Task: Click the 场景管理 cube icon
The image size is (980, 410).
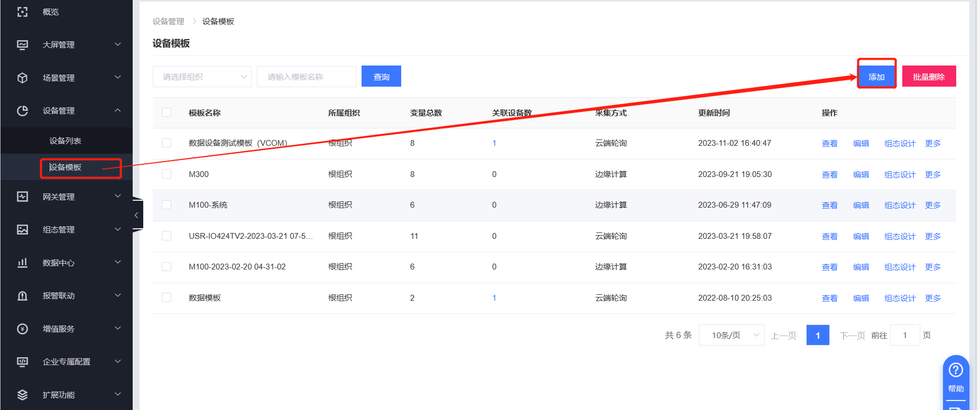Action: (x=22, y=78)
